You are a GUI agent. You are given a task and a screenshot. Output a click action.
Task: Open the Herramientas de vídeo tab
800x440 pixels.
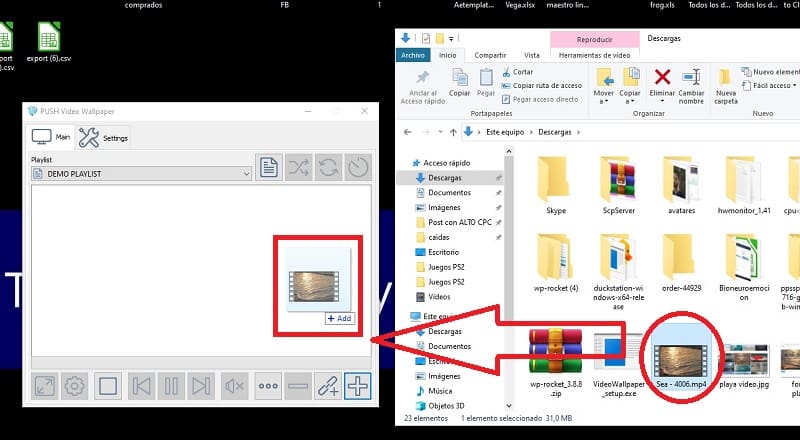(594, 55)
